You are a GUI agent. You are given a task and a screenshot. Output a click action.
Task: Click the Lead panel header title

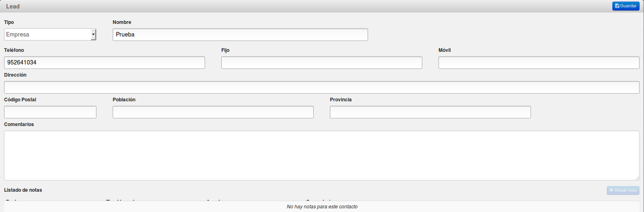(x=13, y=6)
